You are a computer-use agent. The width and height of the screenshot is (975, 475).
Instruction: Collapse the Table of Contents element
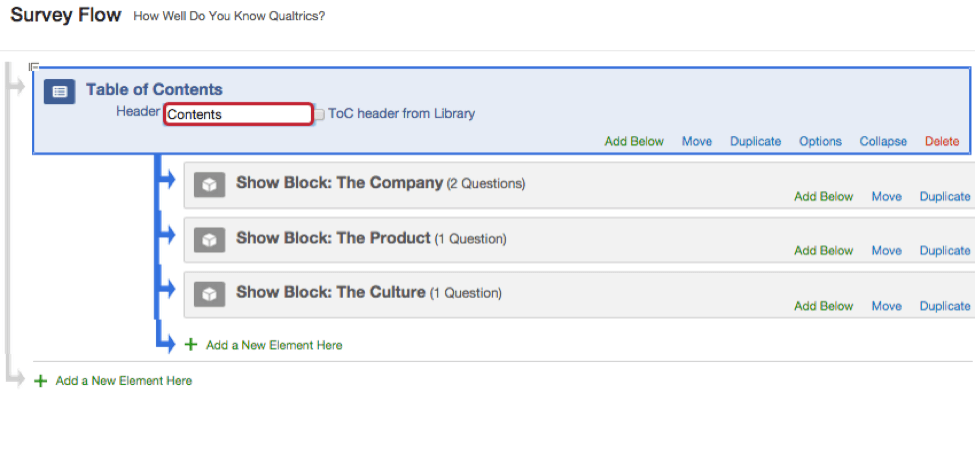[883, 142]
